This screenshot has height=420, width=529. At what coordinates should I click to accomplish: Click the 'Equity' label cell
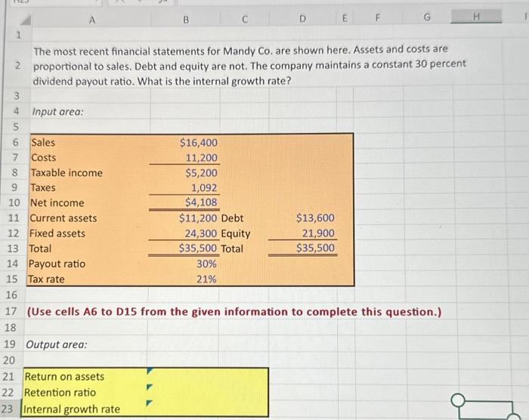point(236,233)
